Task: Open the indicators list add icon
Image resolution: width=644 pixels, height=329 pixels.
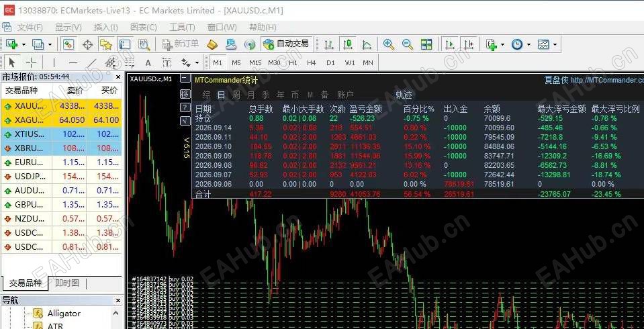Action: pyautogui.click(x=491, y=44)
